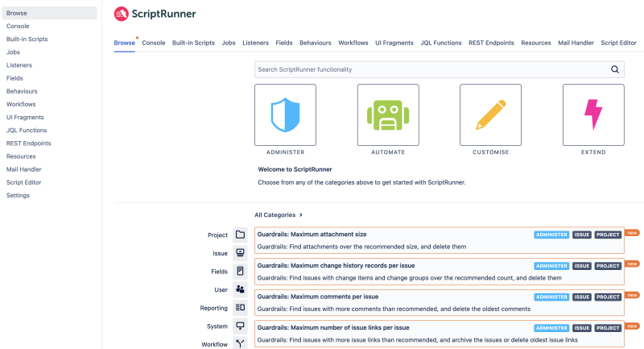
Task: Filter by User category icon
Action: pyautogui.click(x=240, y=289)
